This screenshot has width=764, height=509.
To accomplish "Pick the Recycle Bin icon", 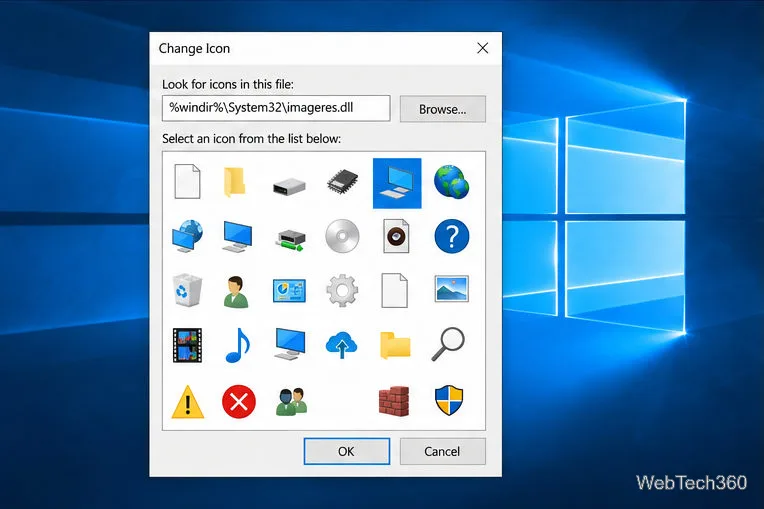I will (x=188, y=290).
